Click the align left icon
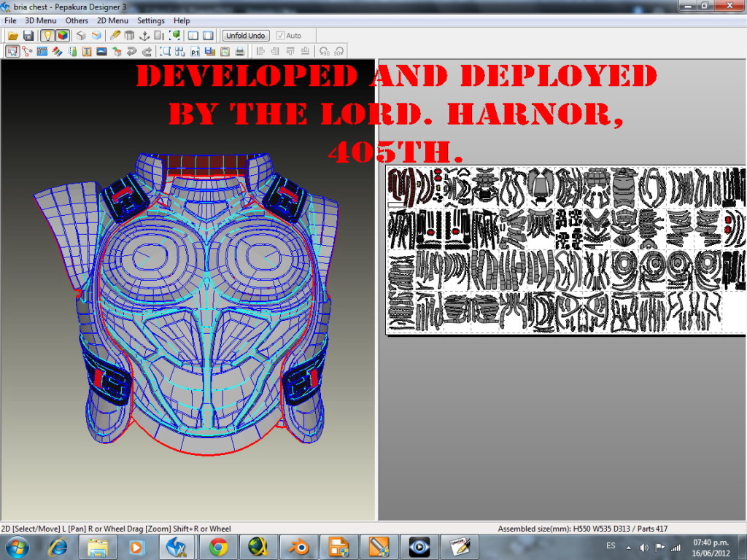Viewport: 747px width, 560px height. [x=260, y=52]
